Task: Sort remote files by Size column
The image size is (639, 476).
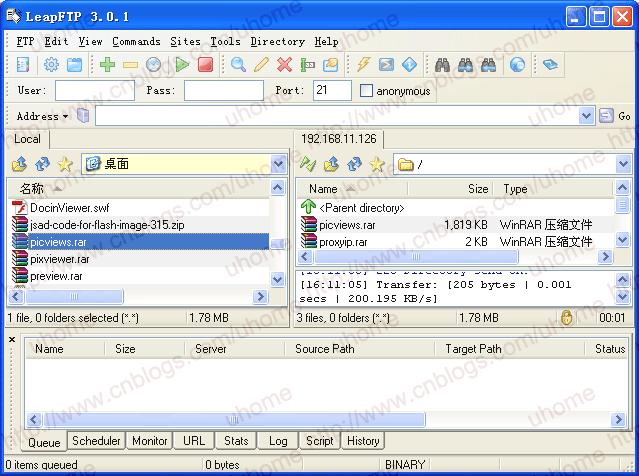Action: pos(450,189)
